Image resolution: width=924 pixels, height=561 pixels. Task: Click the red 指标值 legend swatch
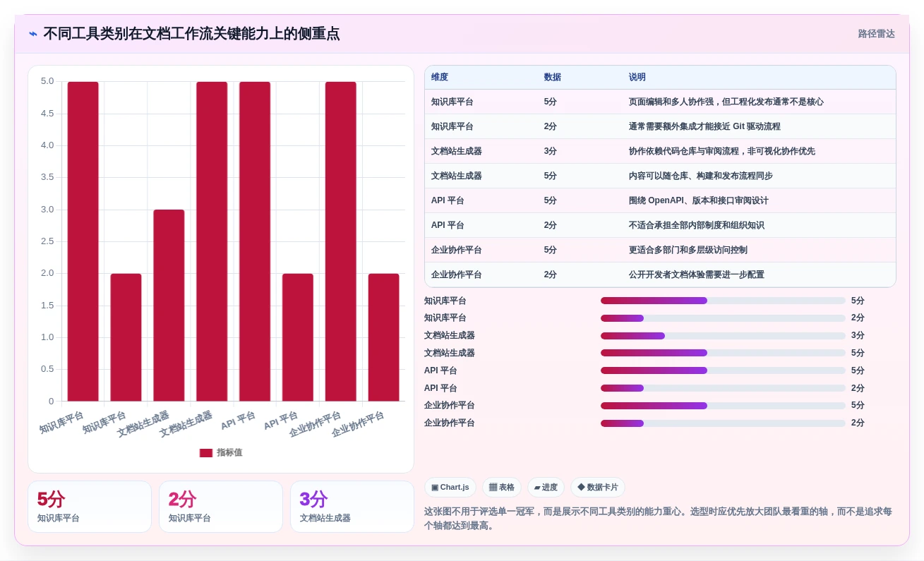(x=206, y=453)
